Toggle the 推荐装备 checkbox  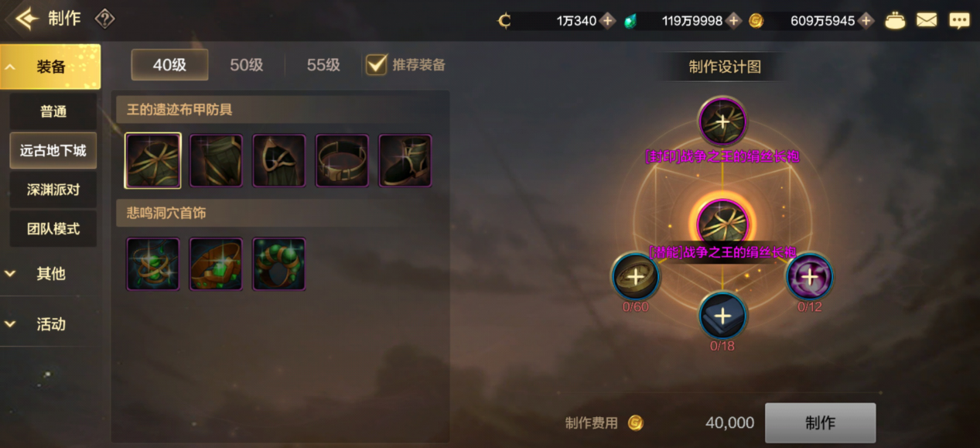[377, 64]
